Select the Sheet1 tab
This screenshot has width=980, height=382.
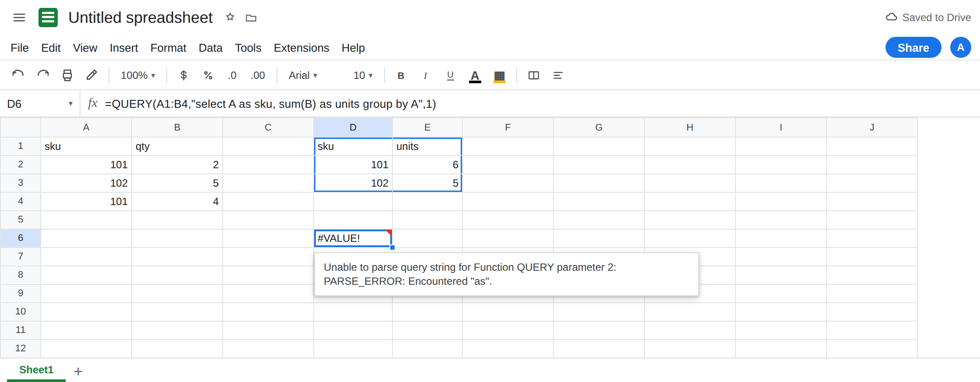click(x=36, y=370)
